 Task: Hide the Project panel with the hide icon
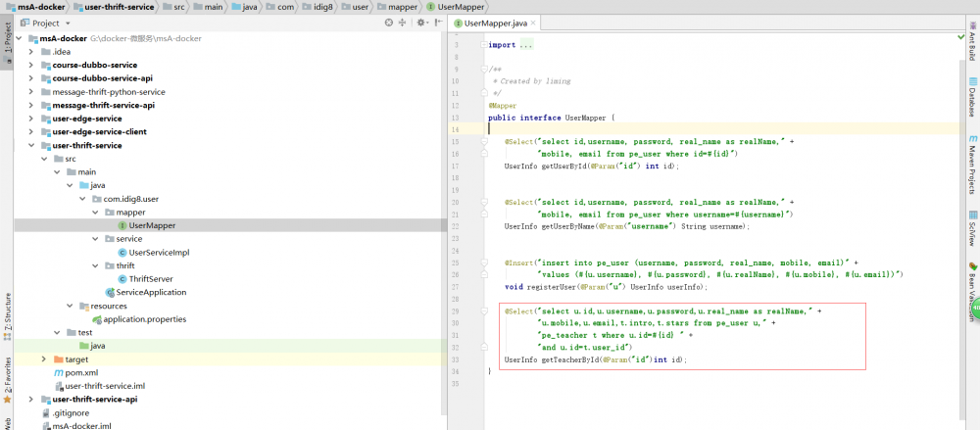(437, 23)
